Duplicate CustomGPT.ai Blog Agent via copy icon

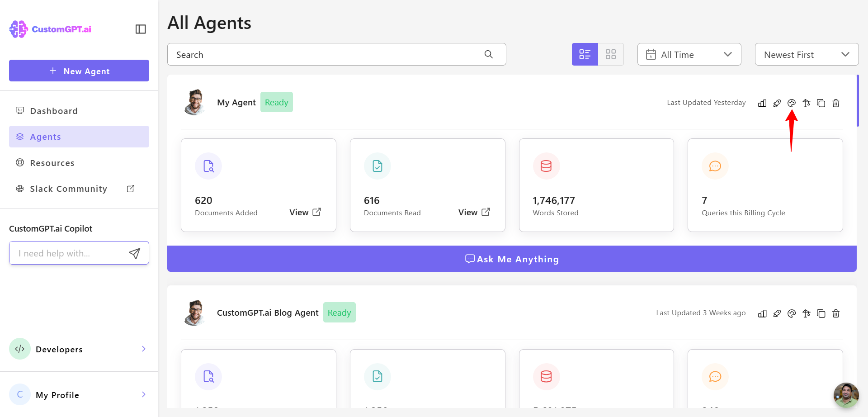821,313
